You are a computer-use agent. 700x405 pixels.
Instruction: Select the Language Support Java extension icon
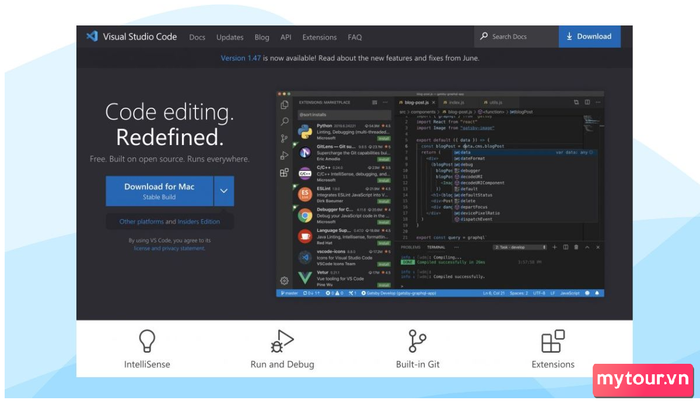coord(305,236)
